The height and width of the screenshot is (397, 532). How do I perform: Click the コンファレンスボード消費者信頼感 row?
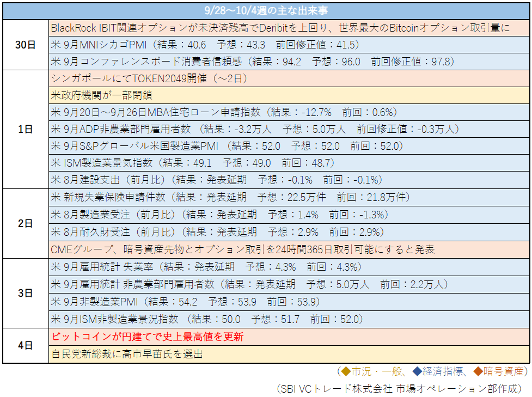click(x=289, y=62)
